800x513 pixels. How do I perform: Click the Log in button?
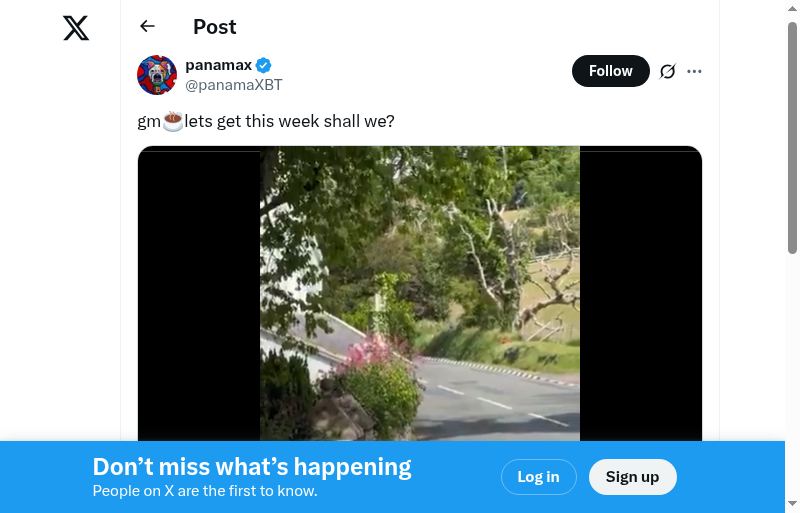[538, 477]
